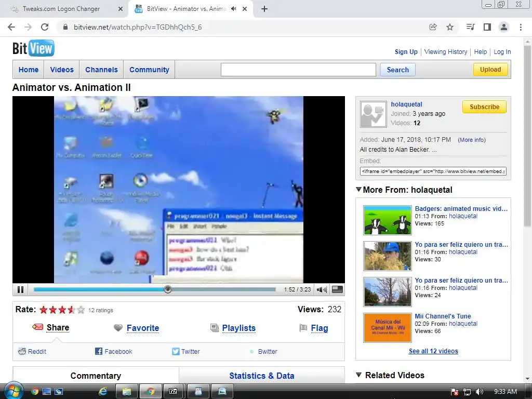Open the Badgers animated music video thumbnail
The width and height of the screenshot is (532, 399).
tap(387, 220)
